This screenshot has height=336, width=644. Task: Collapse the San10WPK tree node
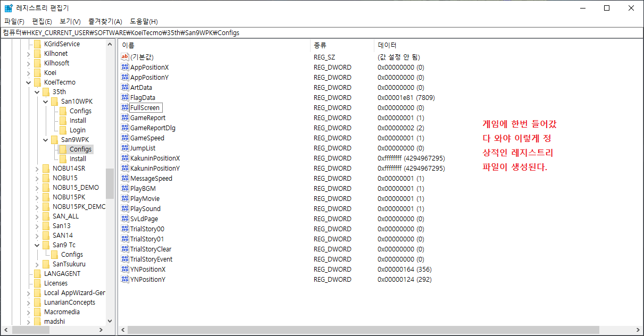pyautogui.click(x=45, y=102)
